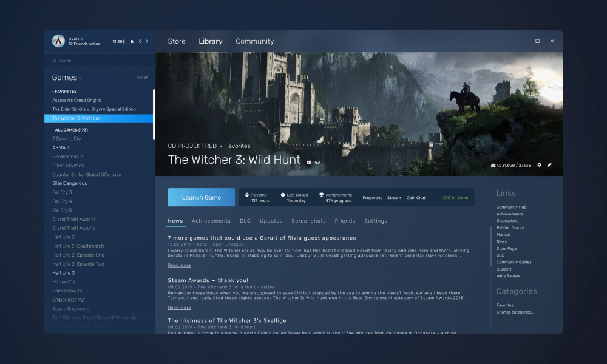Click the drive storage icon on the banner
The image size is (607, 364).
(493, 165)
